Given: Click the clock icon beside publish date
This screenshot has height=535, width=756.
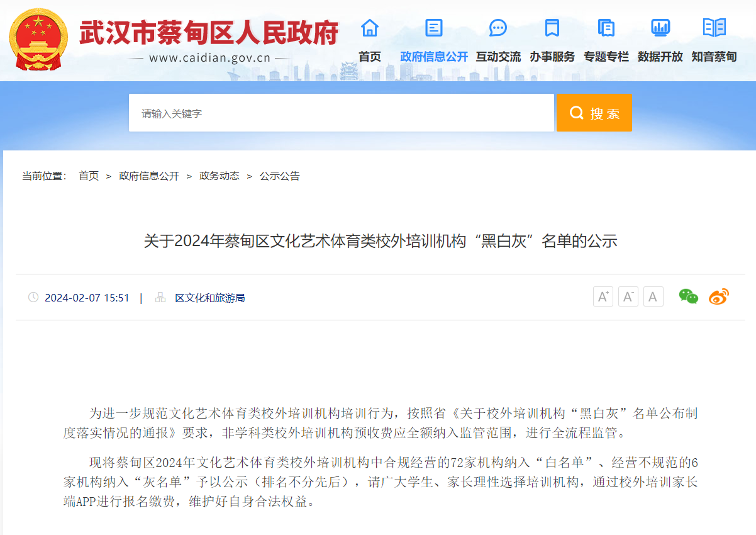Looking at the screenshot, I should click(33, 297).
